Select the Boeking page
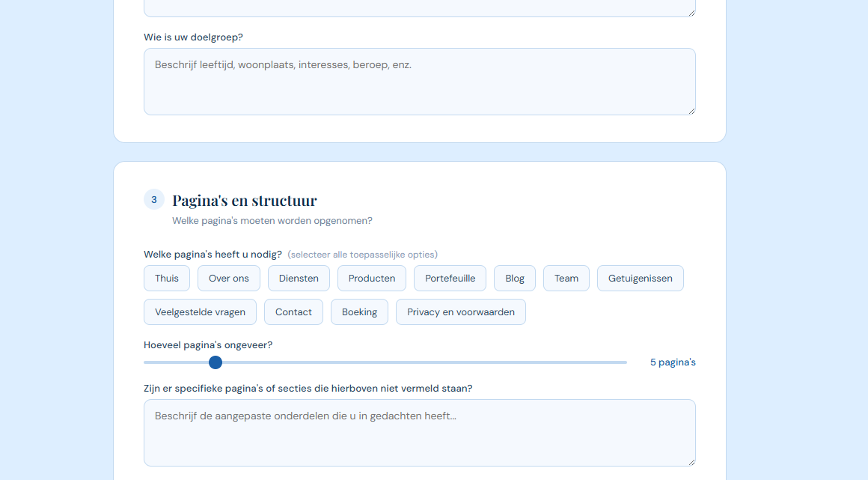 tap(359, 312)
